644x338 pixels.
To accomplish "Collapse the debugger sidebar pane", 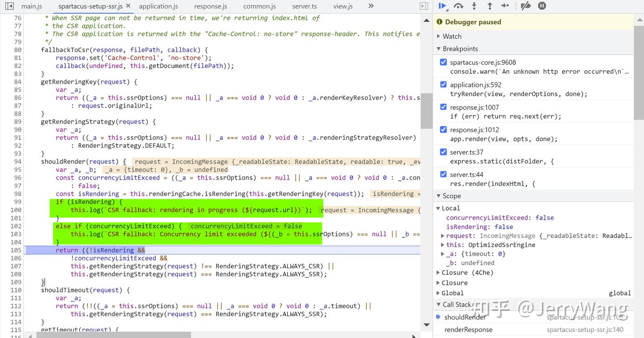I will (424, 6).
